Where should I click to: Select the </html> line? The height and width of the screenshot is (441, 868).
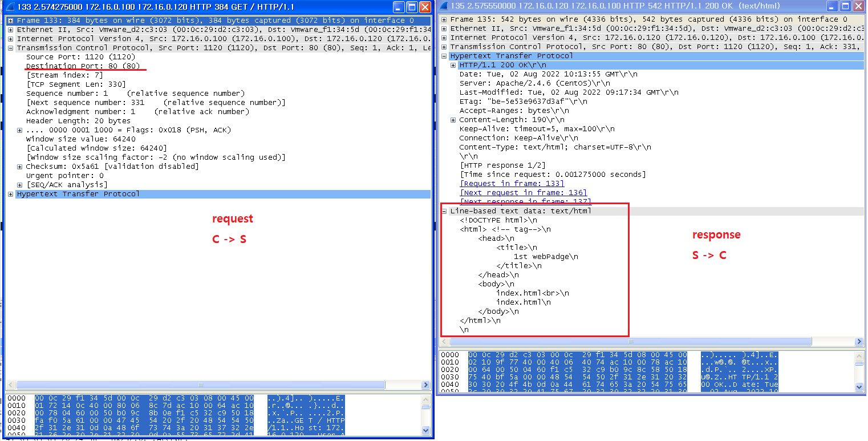click(480, 321)
